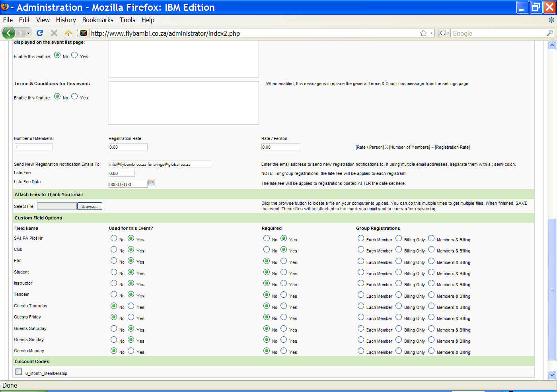This screenshot has width=557, height=392.
Task: Mark Pilot field as Required Yes
Action: coord(284,261)
